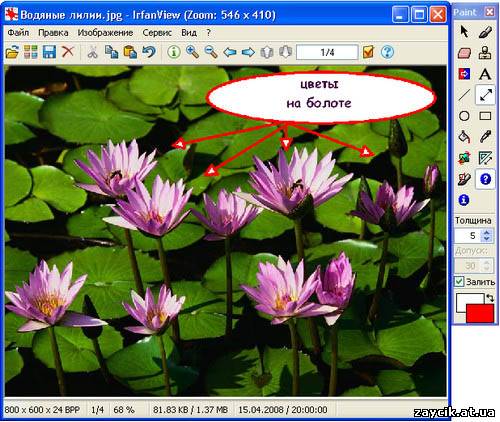Click the Толщина width spinner arrows
This screenshot has height=422, width=500.
pyautogui.click(x=486, y=236)
